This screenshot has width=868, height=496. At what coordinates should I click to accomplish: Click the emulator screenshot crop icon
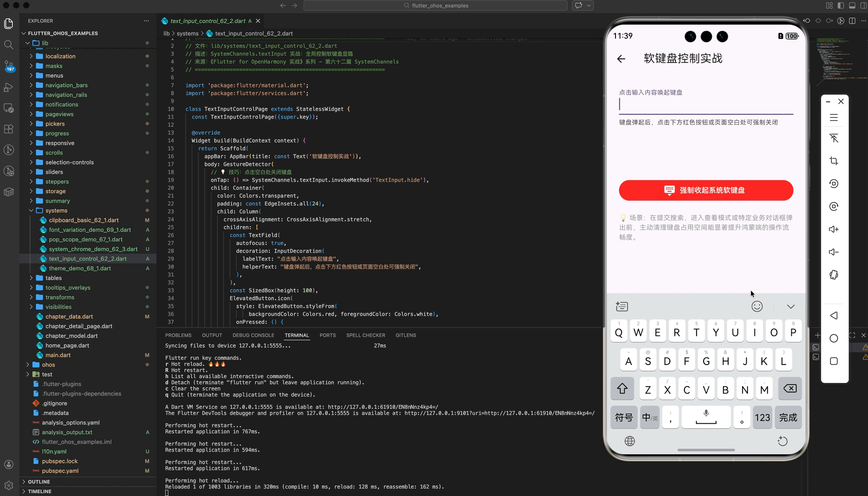[x=834, y=161]
